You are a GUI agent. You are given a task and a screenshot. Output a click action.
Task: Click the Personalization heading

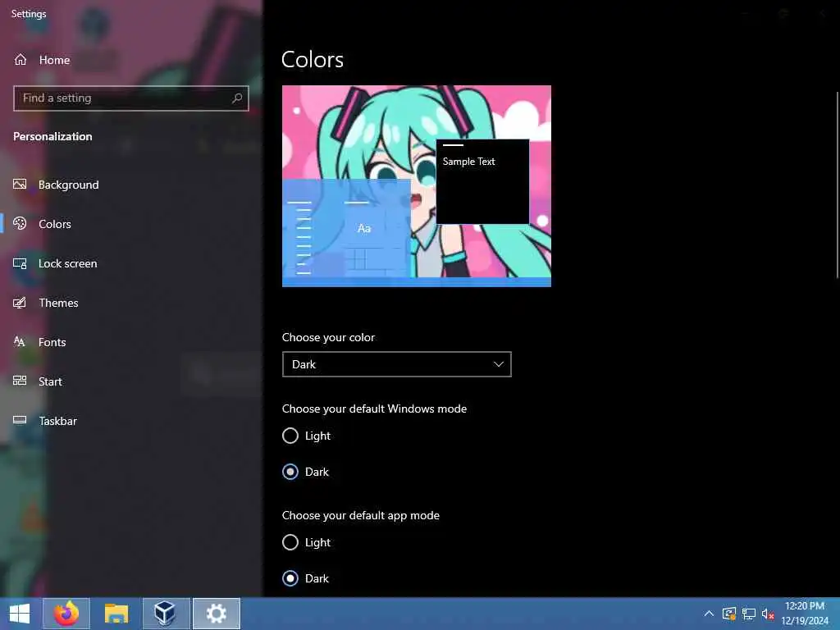[52, 136]
